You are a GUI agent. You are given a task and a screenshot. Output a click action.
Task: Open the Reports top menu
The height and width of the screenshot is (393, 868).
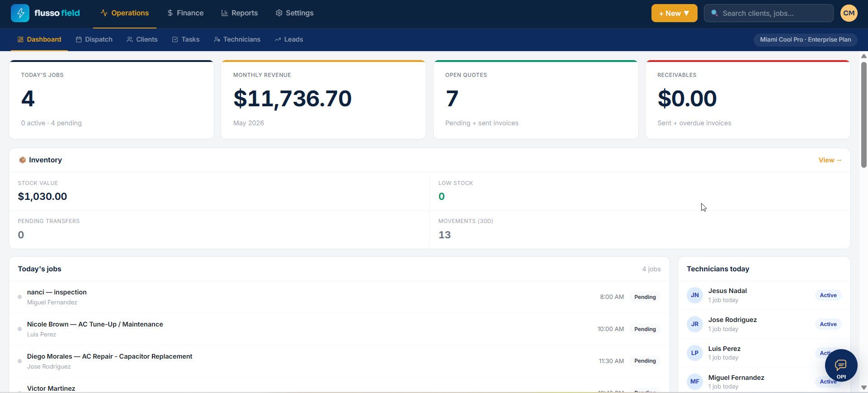click(x=240, y=13)
